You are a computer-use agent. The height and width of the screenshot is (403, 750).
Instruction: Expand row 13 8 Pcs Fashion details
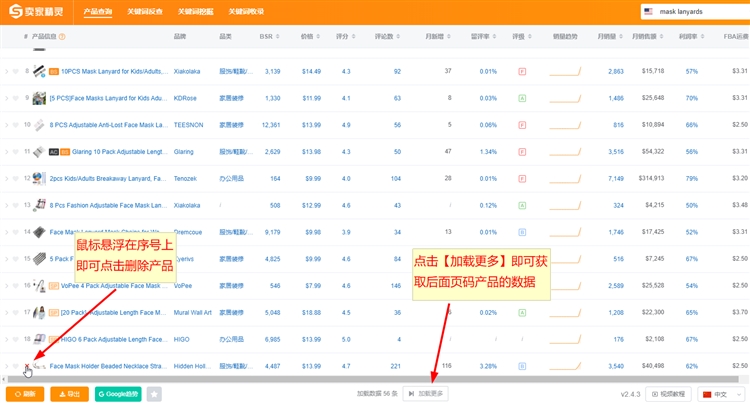6,206
